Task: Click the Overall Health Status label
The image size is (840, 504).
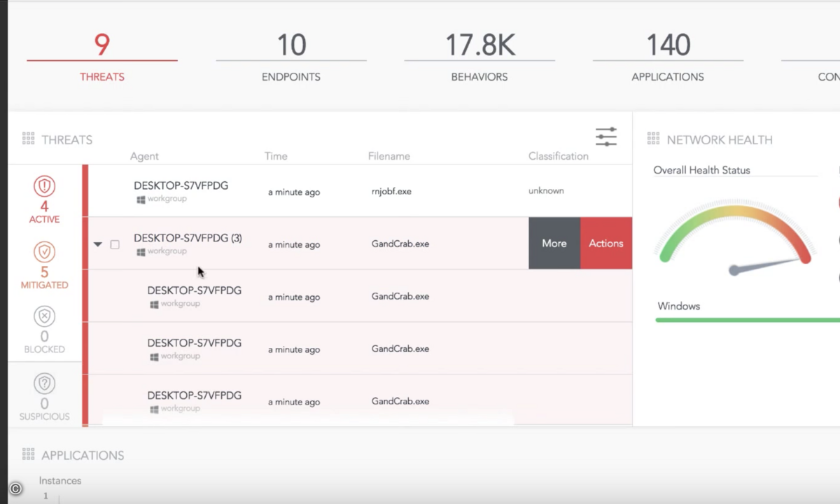Action: coord(701,170)
